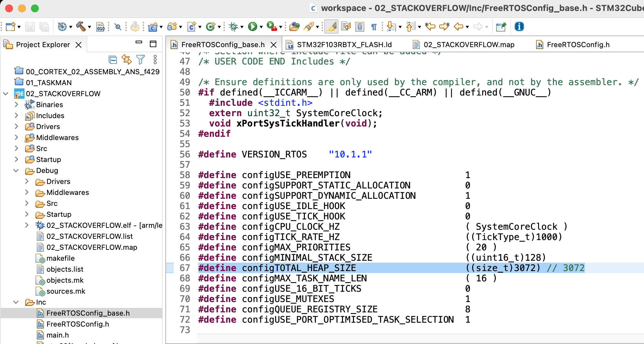The height and width of the screenshot is (344, 644).
Task: Collapse the Inc folder
Action: point(16,302)
